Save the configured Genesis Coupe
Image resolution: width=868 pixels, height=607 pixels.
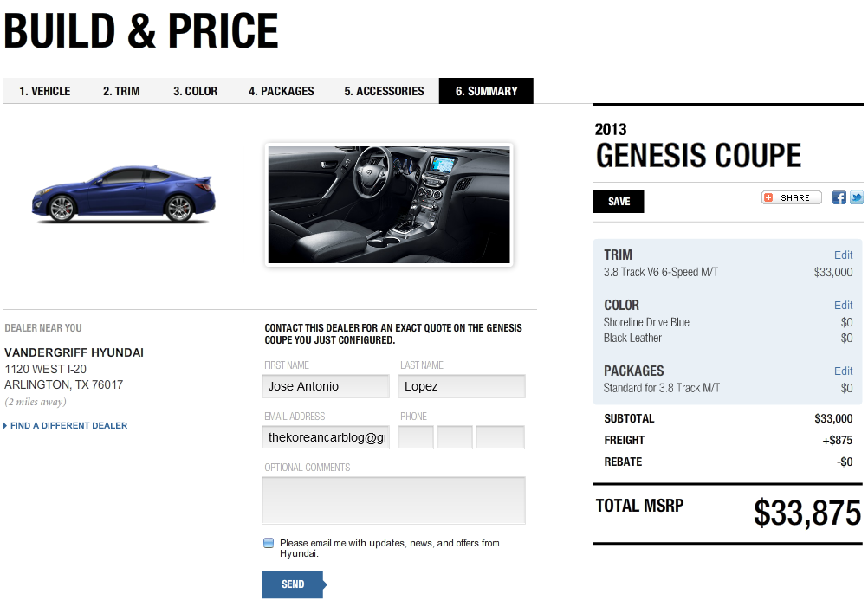click(619, 202)
